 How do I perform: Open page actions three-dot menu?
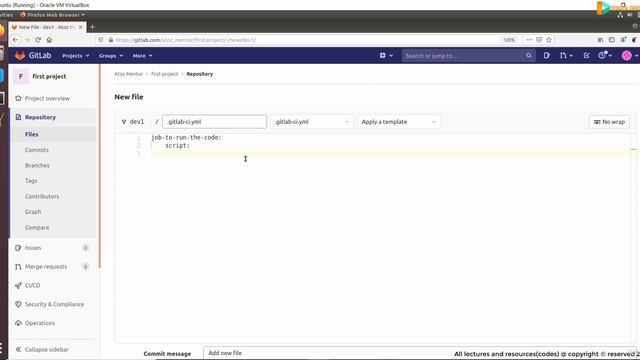pyautogui.click(x=529, y=40)
